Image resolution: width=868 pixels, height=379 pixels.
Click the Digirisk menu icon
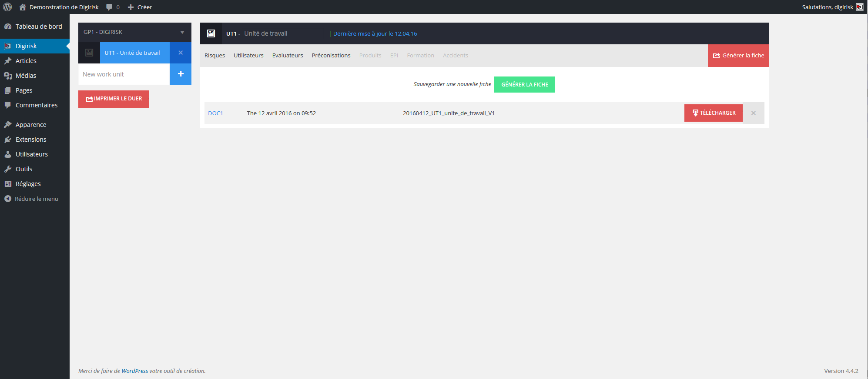(8, 46)
